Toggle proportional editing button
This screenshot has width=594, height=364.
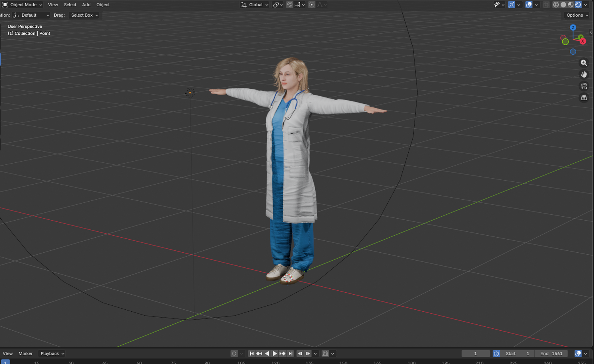312,5
